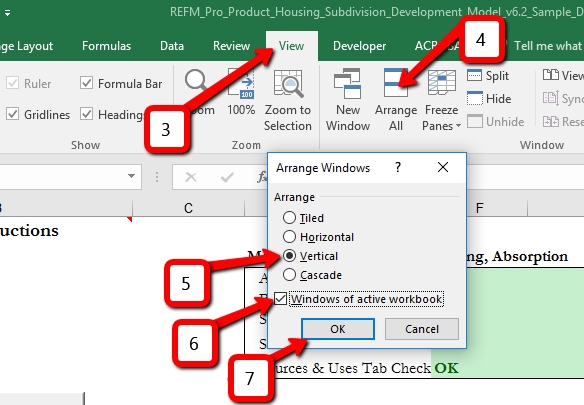Toggle the Gridlines checkbox
This screenshot has height=405, width=584.
pyautogui.click(x=12, y=114)
